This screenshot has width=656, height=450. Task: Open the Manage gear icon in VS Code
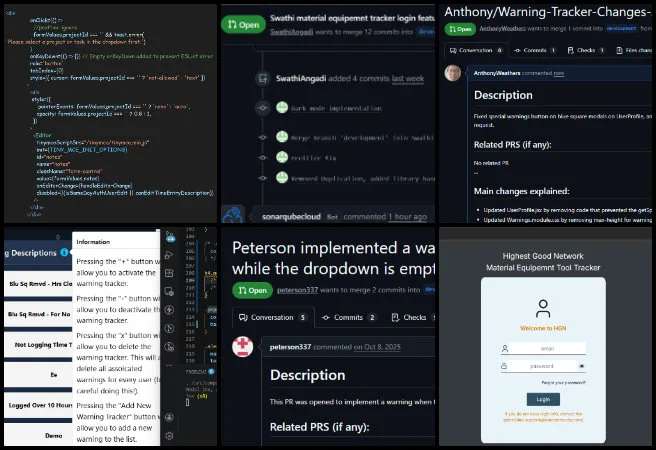click(169, 435)
